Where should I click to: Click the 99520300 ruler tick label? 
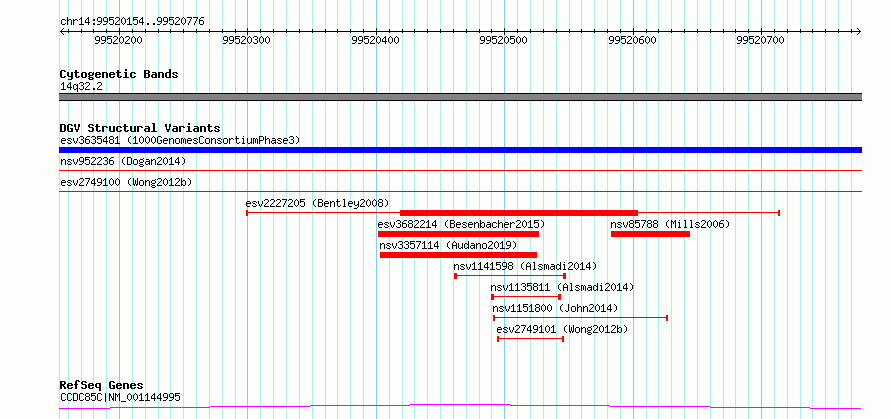[x=247, y=40]
